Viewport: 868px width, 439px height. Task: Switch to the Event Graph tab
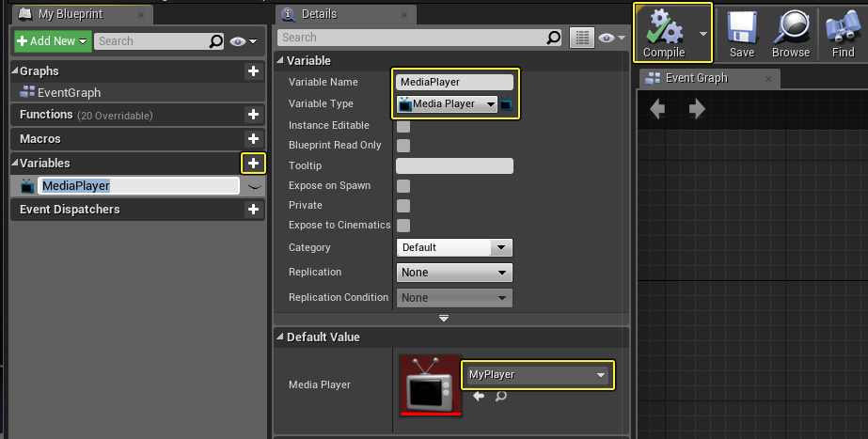click(696, 78)
